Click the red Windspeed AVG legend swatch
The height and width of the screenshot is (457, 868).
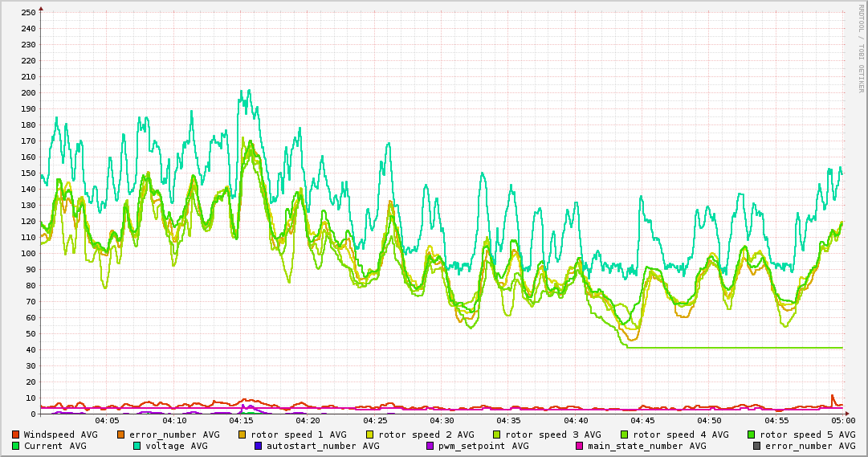pos(16,435)
